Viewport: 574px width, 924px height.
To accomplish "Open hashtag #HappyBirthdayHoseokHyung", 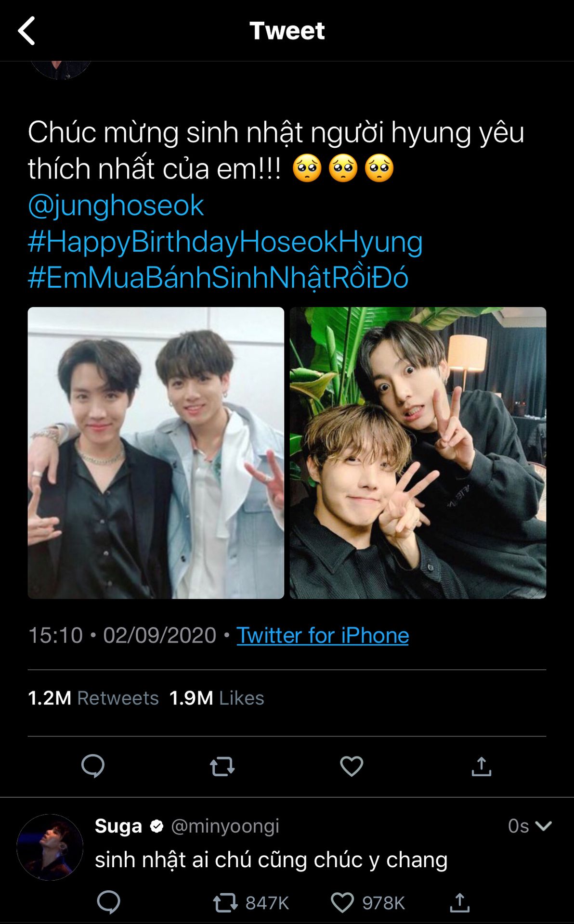I will pyautogui.click(x=225, y=242).
